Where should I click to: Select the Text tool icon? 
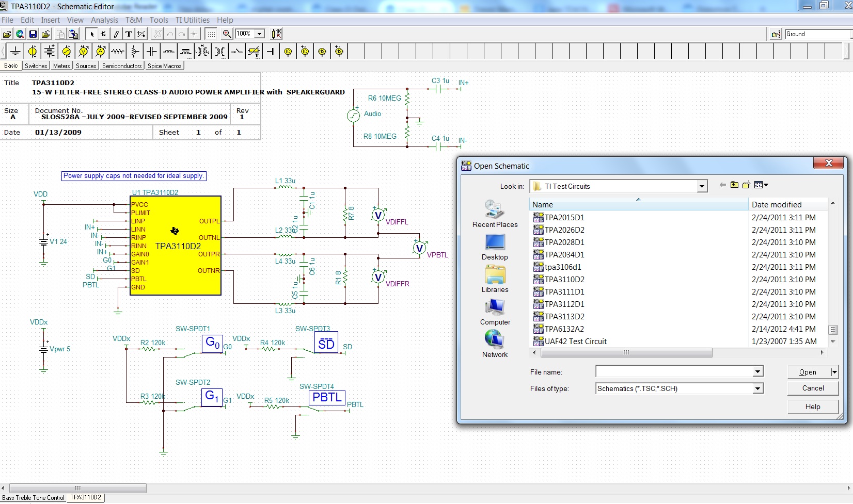[x=129, y=34]
